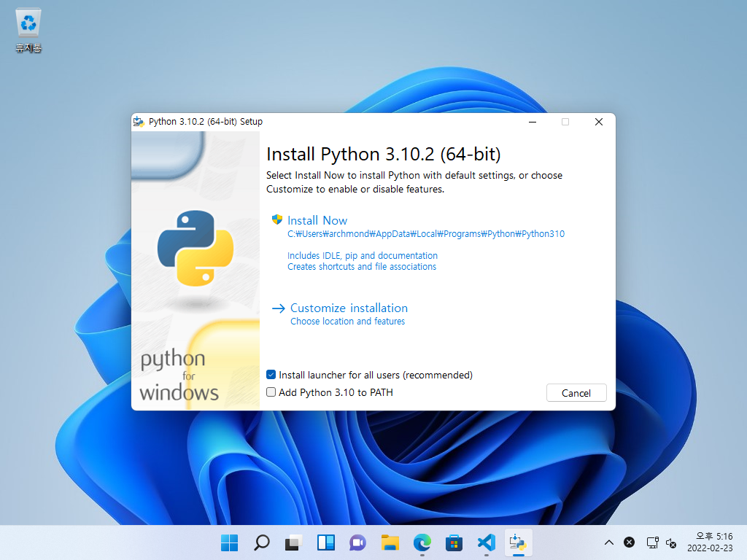Viewport: 747px width, 560px height.
Task: Show hidden system tray icons
Action: pyautogui.click(x=609, y=542)
